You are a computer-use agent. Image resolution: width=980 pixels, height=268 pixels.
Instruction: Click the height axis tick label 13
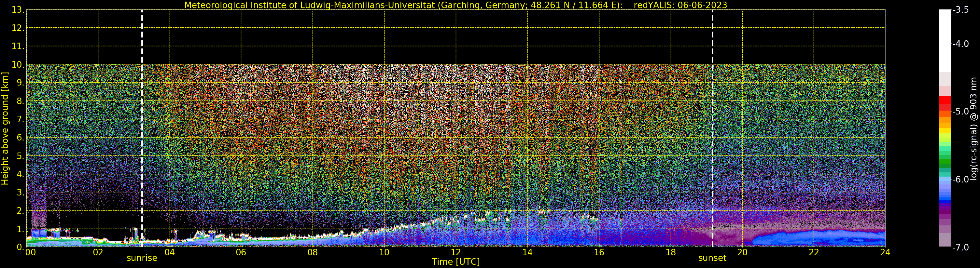pos(17,10)
